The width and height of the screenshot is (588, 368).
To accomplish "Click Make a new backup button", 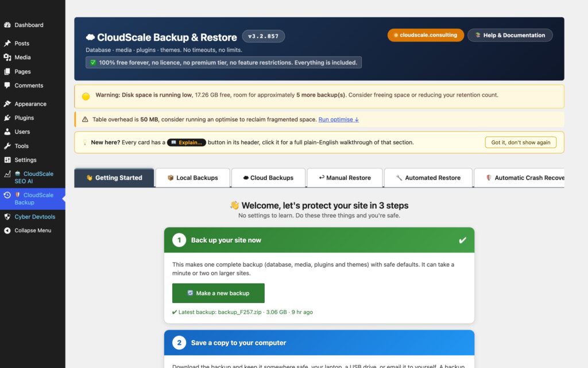I will [218, 293].
